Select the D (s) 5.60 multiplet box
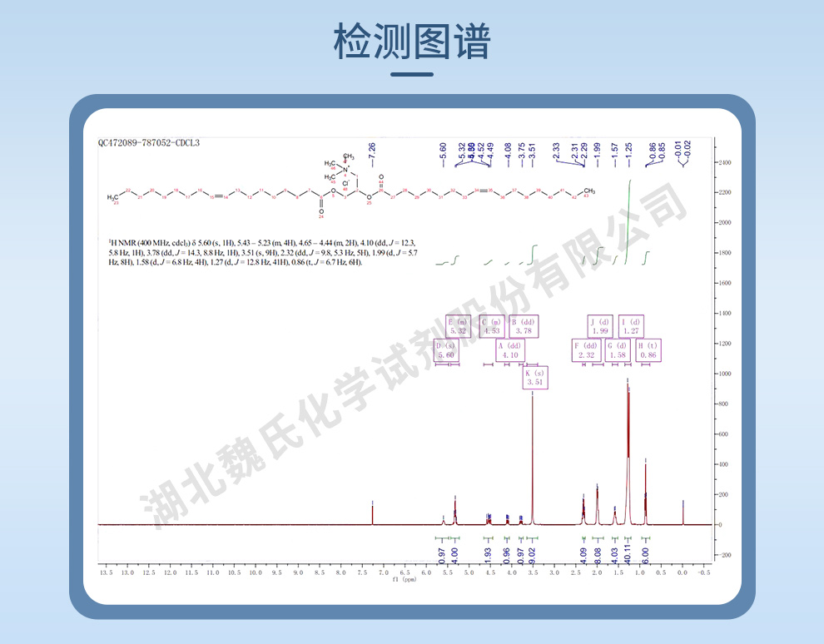The image size is (824, 644). pyautogui.click(x=447, y=350)
